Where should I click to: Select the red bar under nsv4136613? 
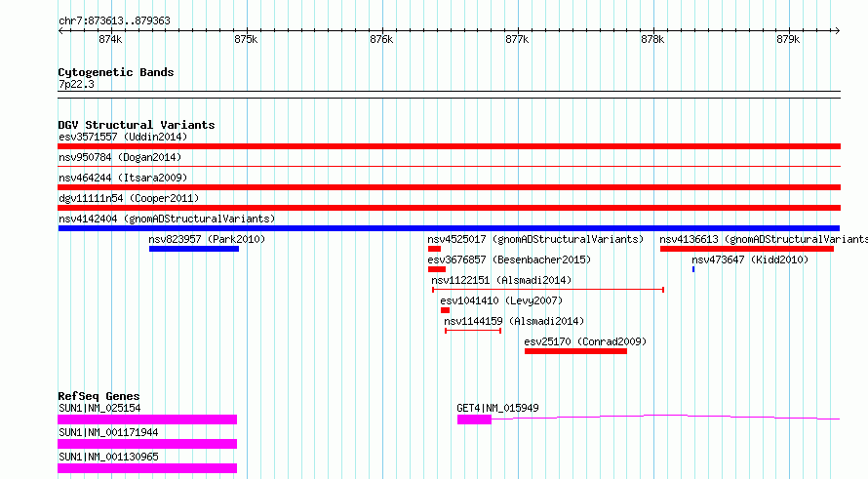point(747,249)
